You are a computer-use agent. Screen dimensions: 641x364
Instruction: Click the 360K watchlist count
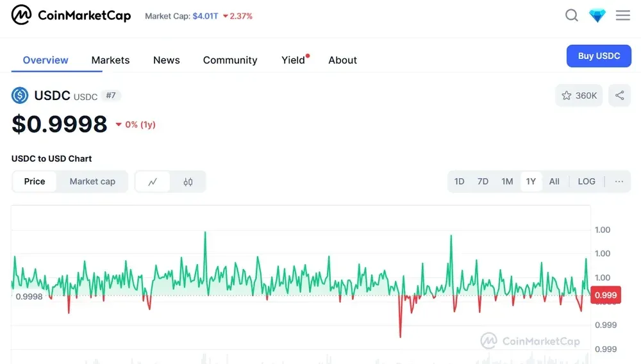click(586, 95)
